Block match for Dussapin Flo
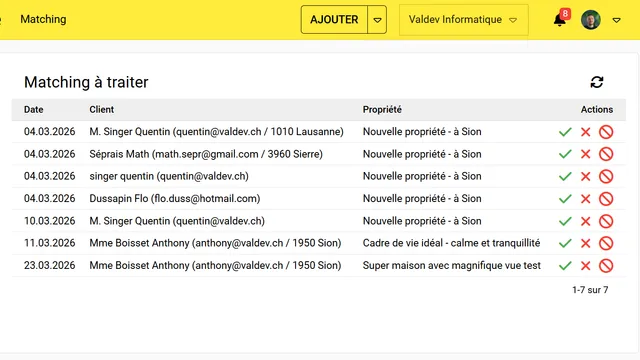 (606, 199)
